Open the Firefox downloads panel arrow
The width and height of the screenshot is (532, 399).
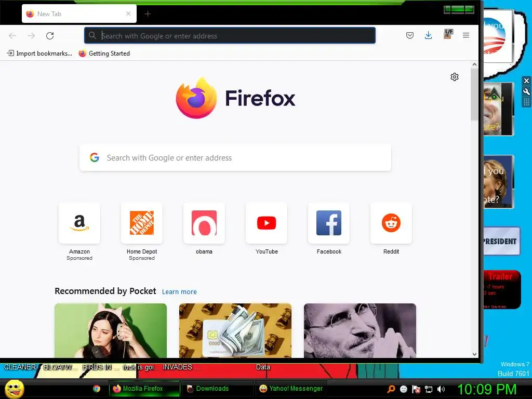[x=429, y=35]
